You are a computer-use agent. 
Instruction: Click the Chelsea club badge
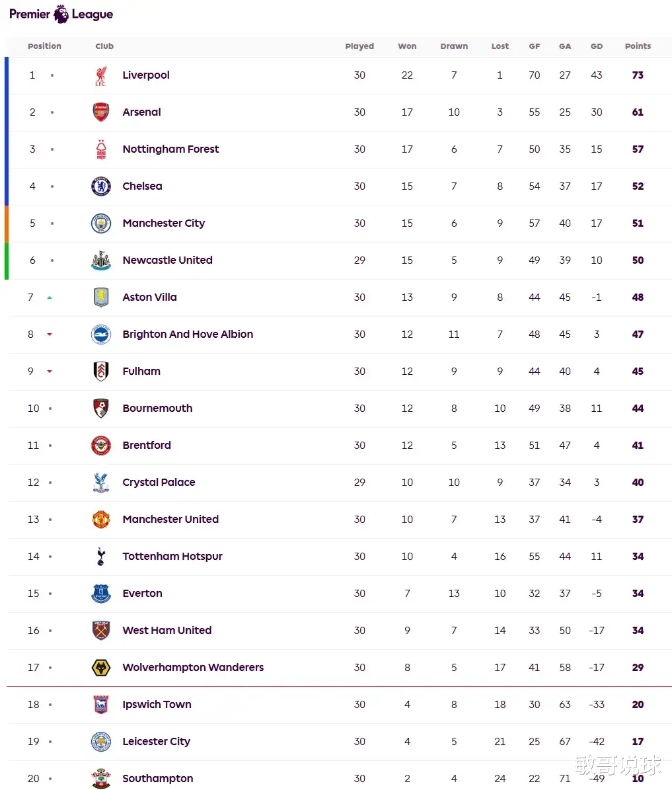pyautogui.click(x=100, y=186)
